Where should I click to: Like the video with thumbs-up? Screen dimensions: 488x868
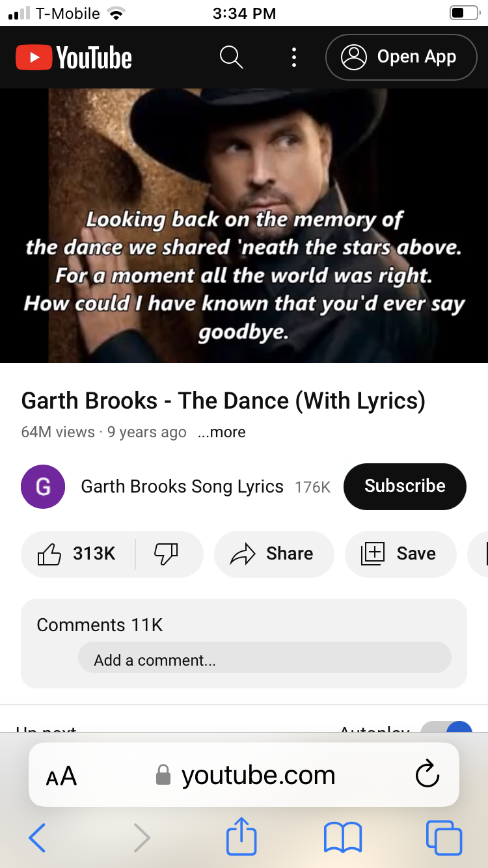point(78,554)
